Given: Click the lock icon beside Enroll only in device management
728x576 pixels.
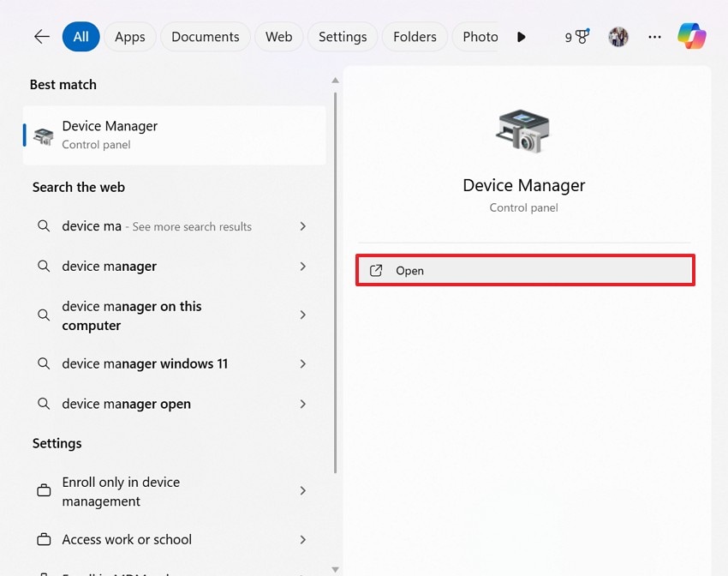Looking at the screenshot, I should tap(44, 491).
